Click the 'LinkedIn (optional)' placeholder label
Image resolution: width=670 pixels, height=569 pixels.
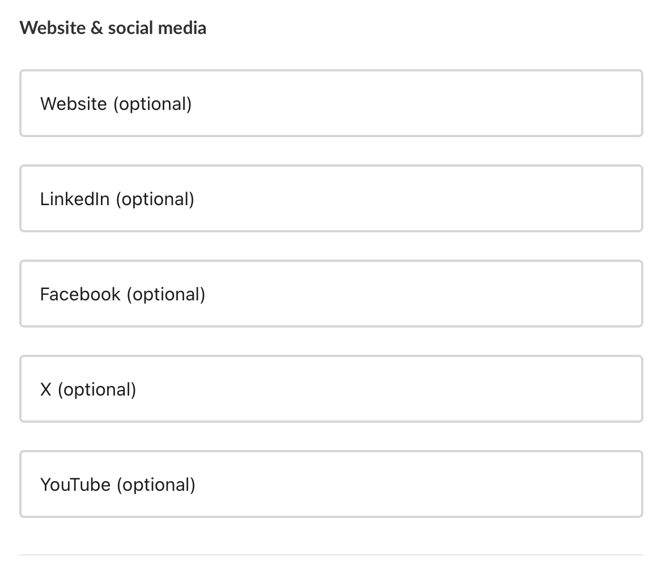click(117, 199)
